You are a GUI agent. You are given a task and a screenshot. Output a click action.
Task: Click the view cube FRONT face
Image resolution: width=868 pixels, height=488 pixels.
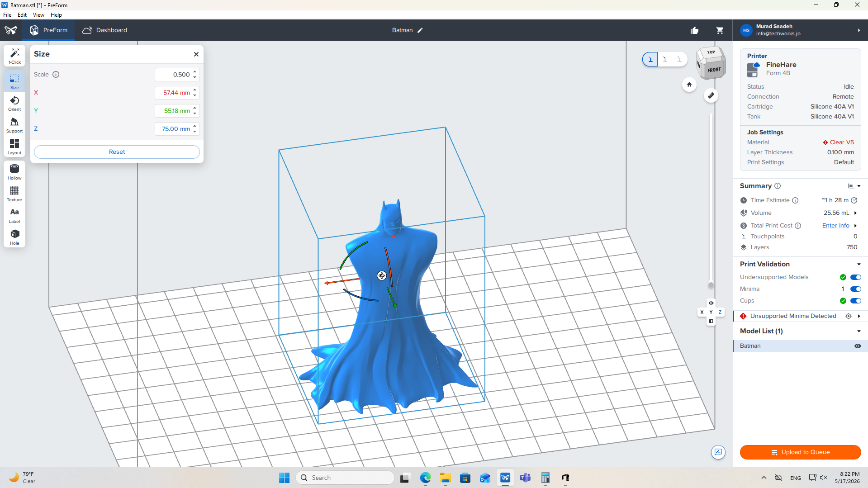click(714, 70)
